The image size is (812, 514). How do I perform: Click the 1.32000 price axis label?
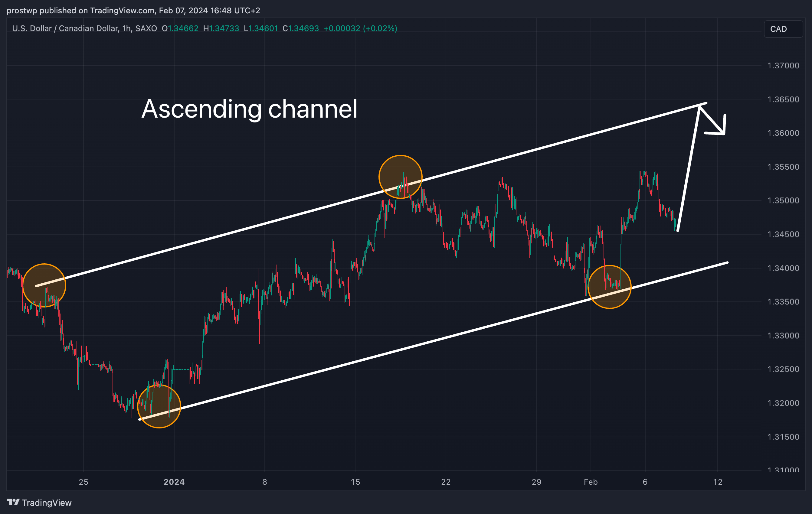(783, 403)
